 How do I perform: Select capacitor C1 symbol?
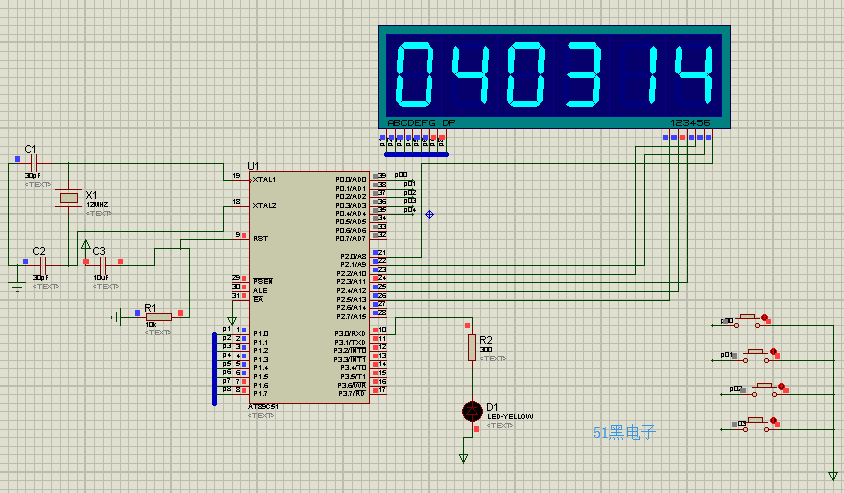click(x=33, y=163)
